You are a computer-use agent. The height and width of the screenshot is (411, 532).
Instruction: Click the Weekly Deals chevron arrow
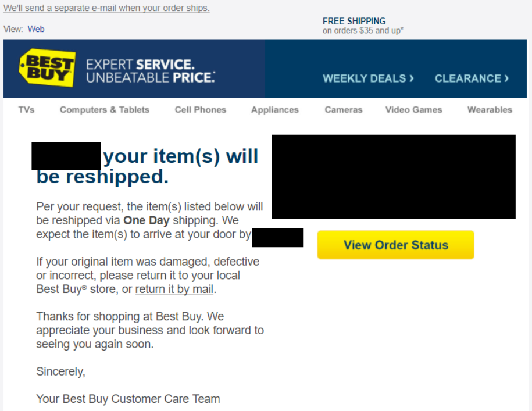point(411,78)
